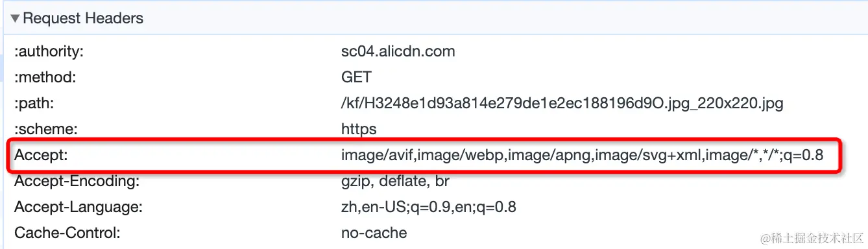The height and width of the screenshot is (249, 868).
Task: Click the image/avif Accept header value
Action: point(583,156)
